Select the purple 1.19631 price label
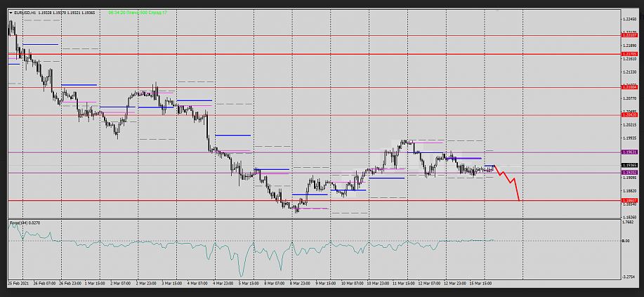644x297 pixels. (x=629, y=152)
